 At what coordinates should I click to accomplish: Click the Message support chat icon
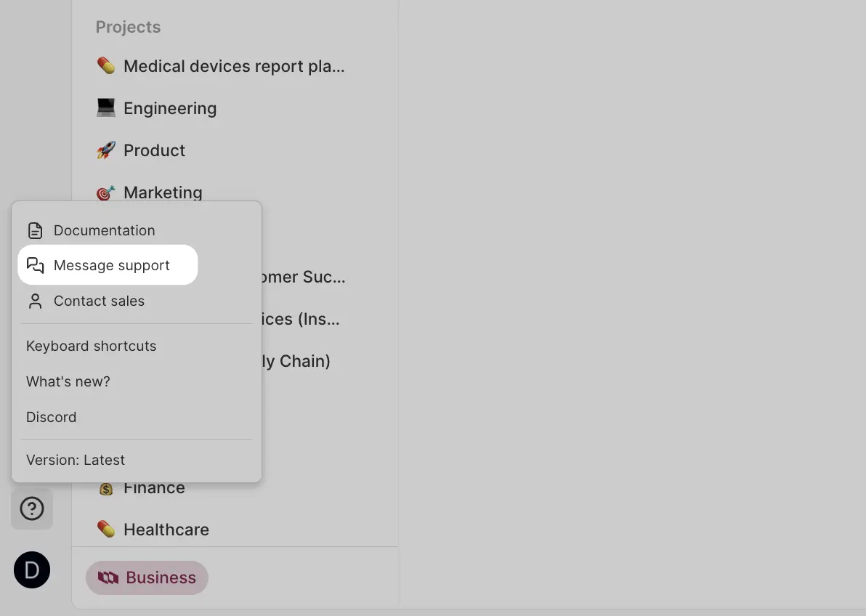35,265
